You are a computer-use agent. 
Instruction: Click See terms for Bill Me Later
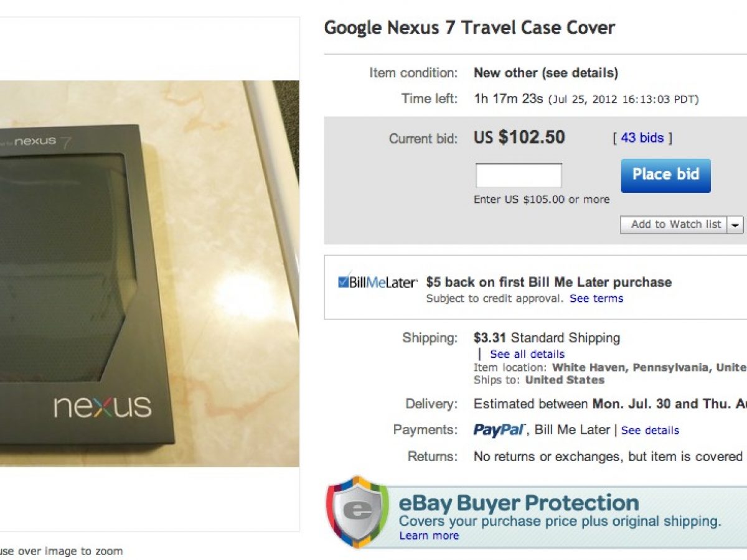596,299
